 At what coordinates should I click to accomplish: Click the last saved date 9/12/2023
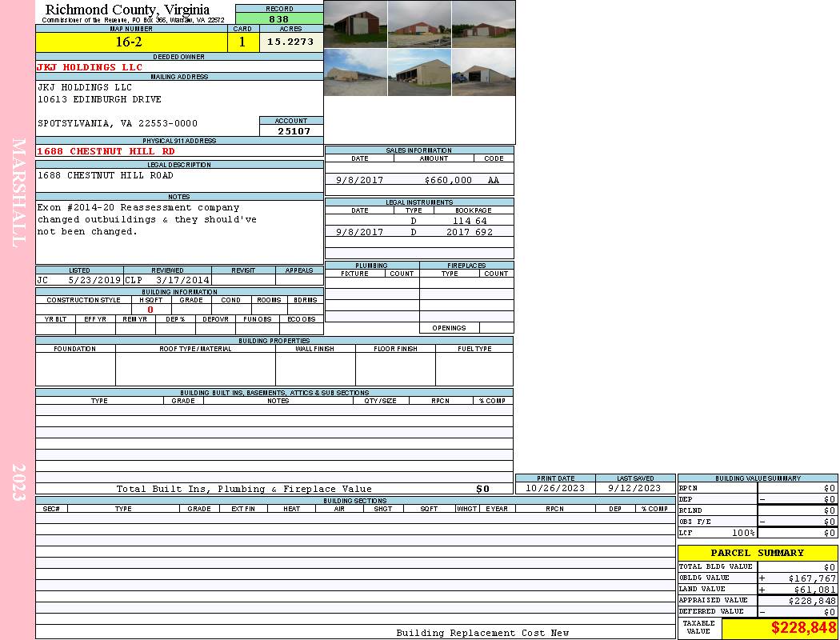tap(634, 488)
